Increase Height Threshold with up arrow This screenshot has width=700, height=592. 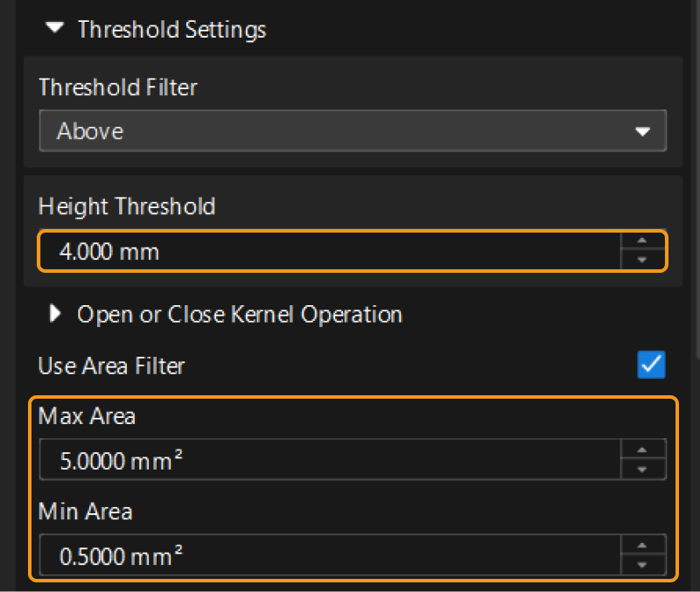point(642,242)
